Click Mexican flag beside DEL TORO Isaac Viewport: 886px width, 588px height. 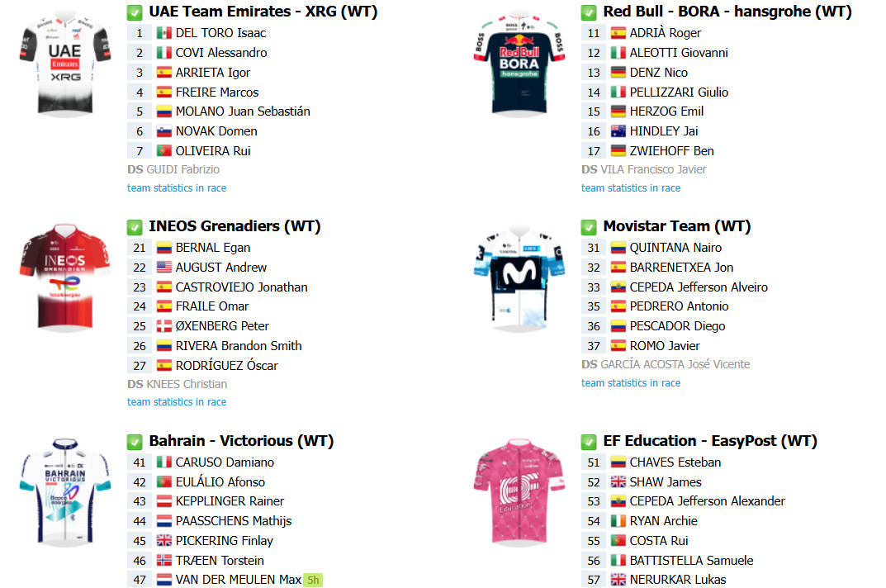(x=163, y=33)
